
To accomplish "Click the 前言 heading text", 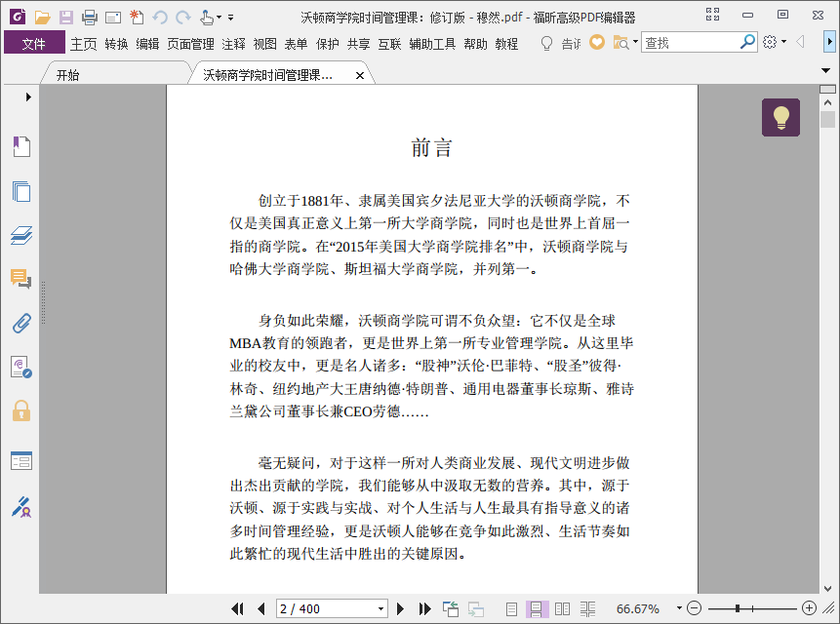I will (x=432, y=147).
